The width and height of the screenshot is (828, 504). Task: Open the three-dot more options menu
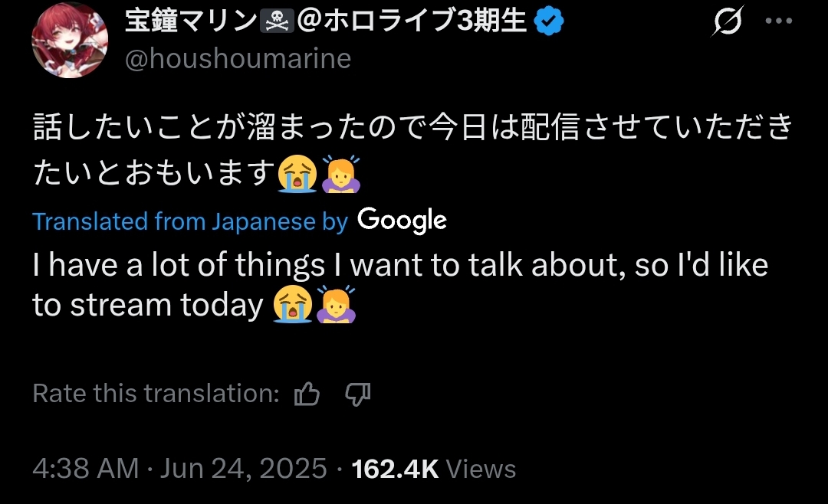[x=779, y=22]
